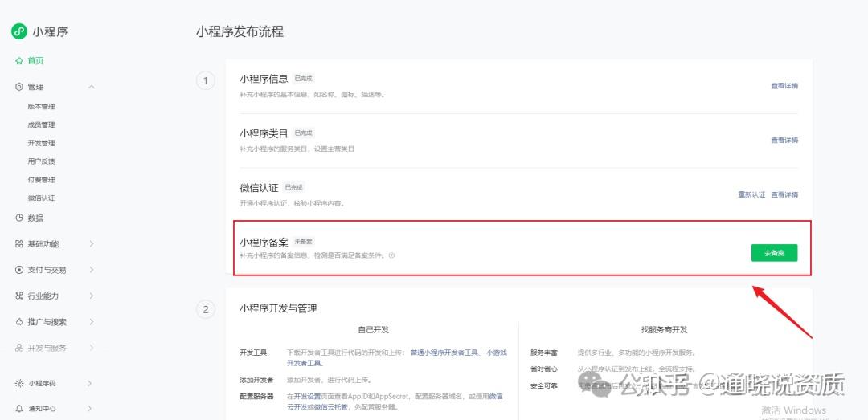This screenshot has width=868, height=420.
Task: Open the 普通小程序开发者工具 download link
Action: (444, 353)
